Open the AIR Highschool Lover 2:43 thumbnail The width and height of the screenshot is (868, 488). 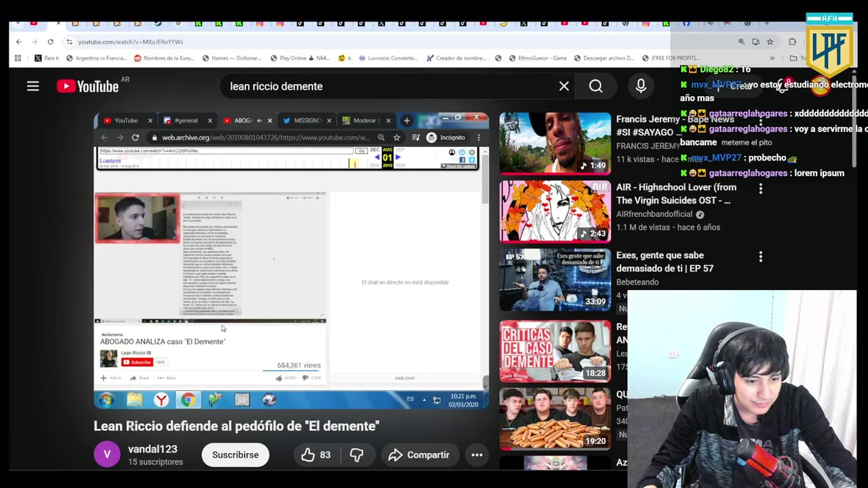(x=555, y=211)
